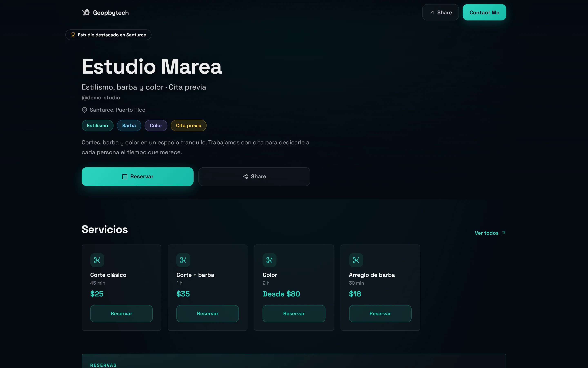Click the Geopbytech brand name
The height and width of the screenshot is (368, 588).
tap(111, 13)
